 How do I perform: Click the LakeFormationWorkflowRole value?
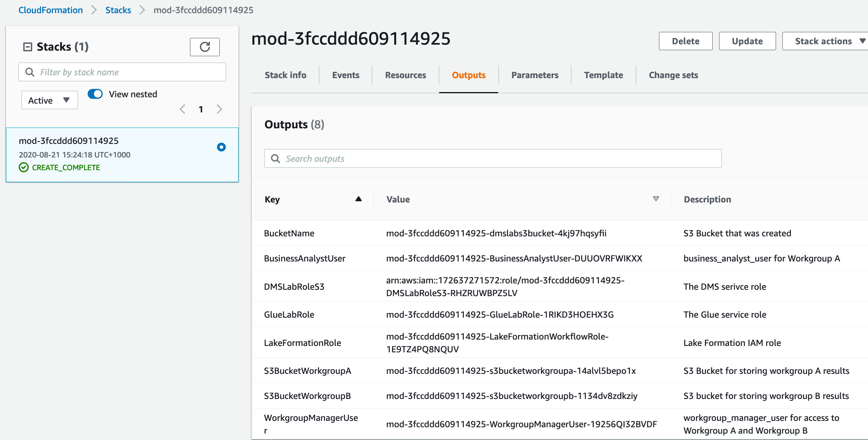click(x=497, y=343)
